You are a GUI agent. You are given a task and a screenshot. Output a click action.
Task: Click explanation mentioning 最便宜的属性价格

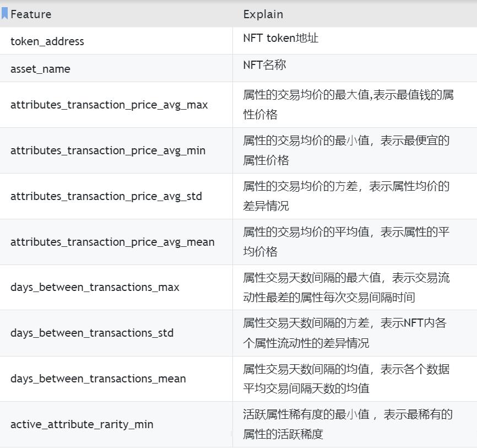pos(346,150)
